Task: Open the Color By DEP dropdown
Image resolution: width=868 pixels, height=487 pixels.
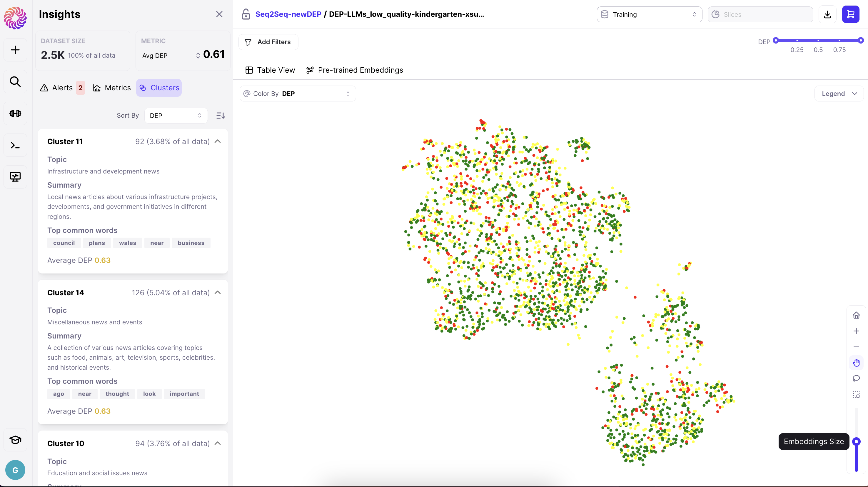Action: tap(298, 94)
